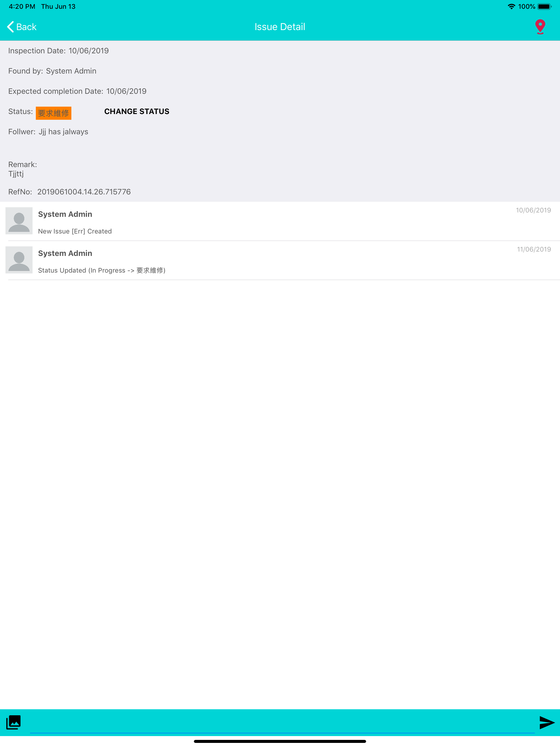Go back using the Back button

[22, 27]
